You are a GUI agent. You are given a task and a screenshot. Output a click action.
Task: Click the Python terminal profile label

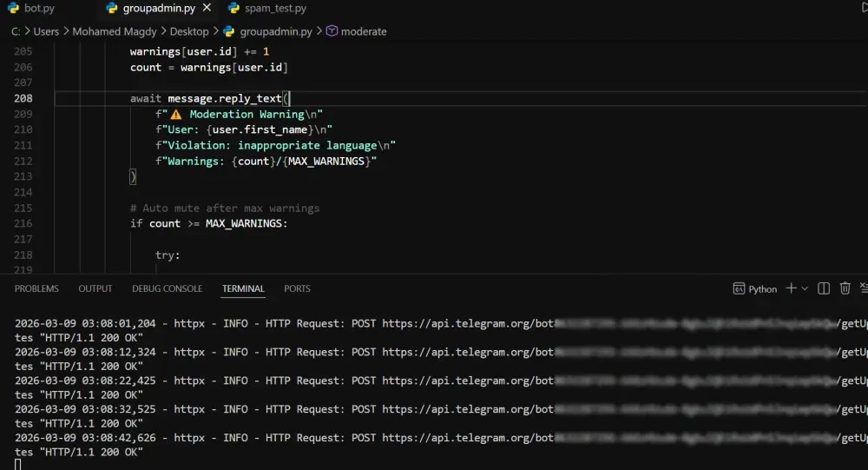[x=762, y=289]
